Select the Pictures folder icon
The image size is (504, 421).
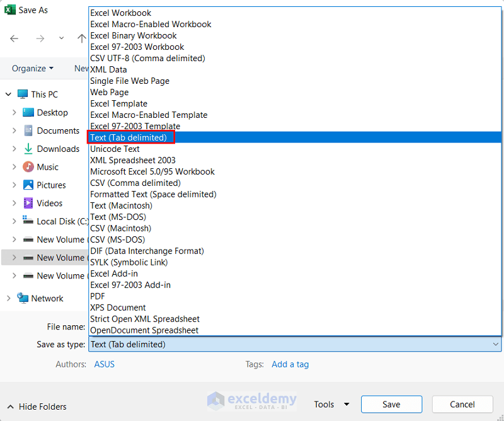28,185
